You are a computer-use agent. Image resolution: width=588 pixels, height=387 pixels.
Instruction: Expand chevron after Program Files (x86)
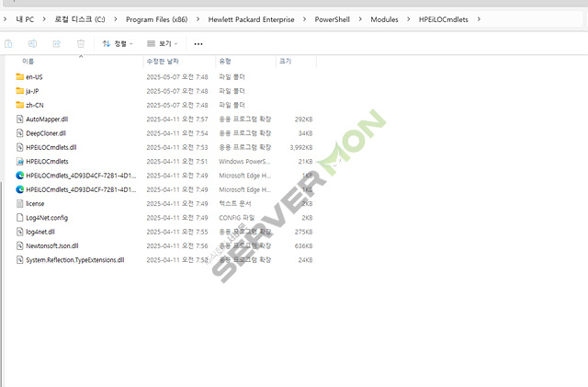click(198, 19)
